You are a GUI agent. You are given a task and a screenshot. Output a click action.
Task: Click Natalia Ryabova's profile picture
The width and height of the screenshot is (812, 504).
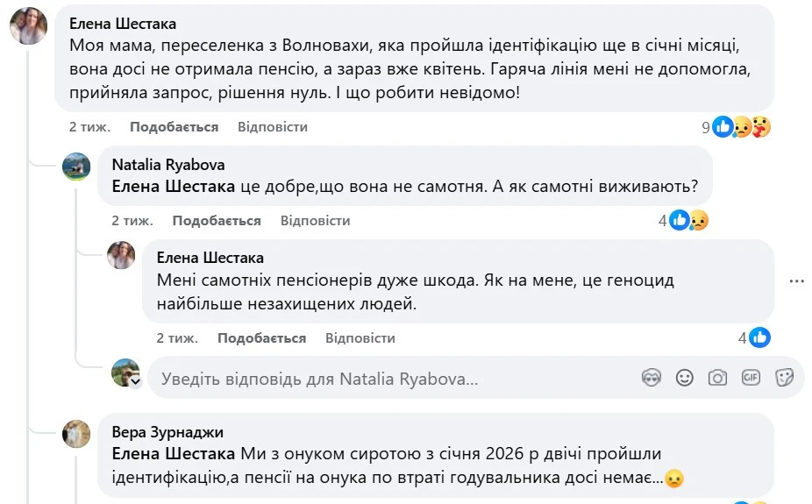pos(76,167)
